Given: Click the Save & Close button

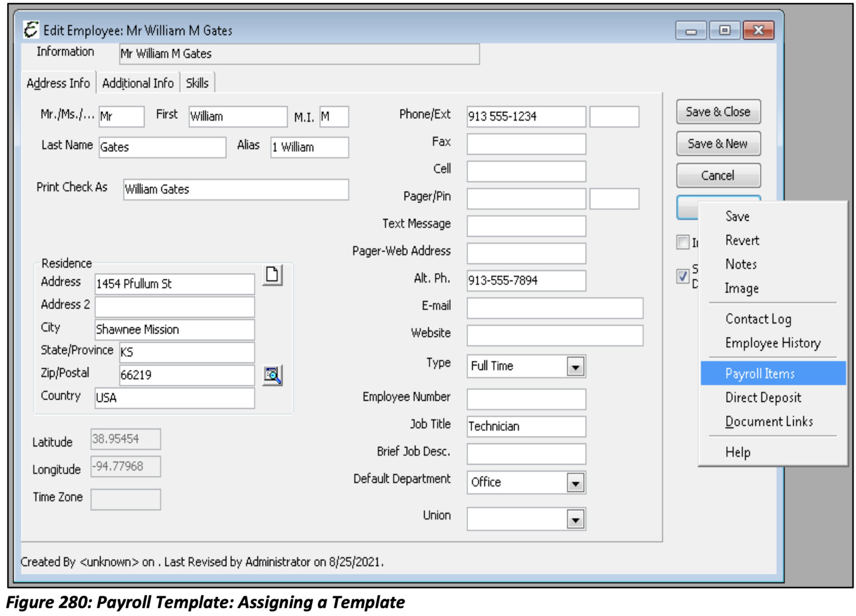Looking at the screenshot, I should tap(718, 111).
